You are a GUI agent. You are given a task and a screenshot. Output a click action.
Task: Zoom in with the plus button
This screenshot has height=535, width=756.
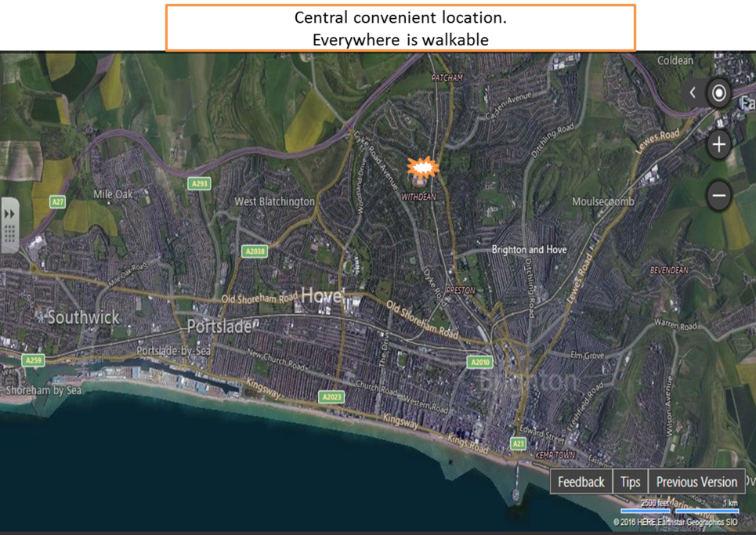click(719, 145)
